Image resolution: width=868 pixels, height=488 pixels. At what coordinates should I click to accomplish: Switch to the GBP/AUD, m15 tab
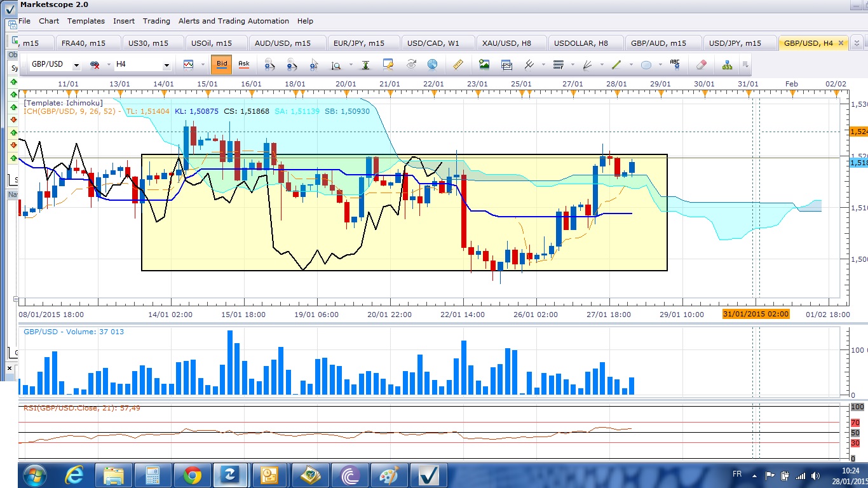(x=663, y=43)
